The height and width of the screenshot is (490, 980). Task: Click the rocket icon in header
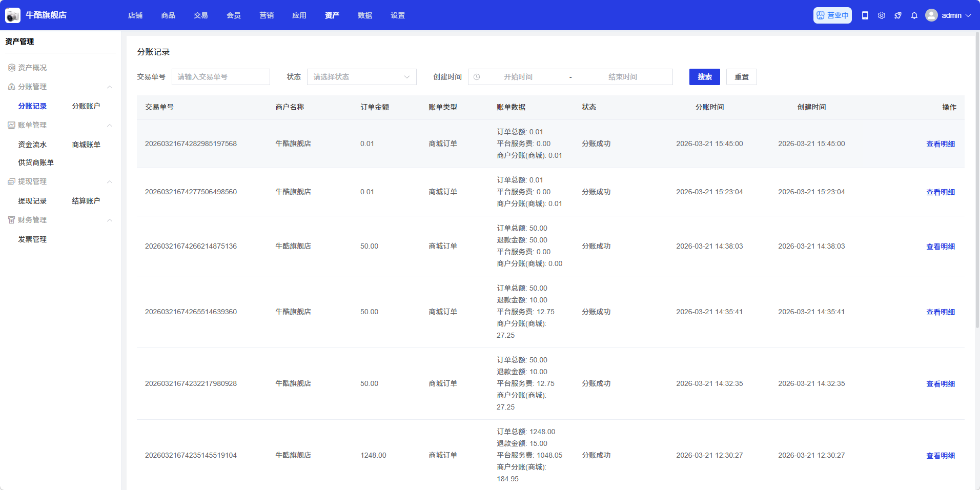(x=898, y=15)
